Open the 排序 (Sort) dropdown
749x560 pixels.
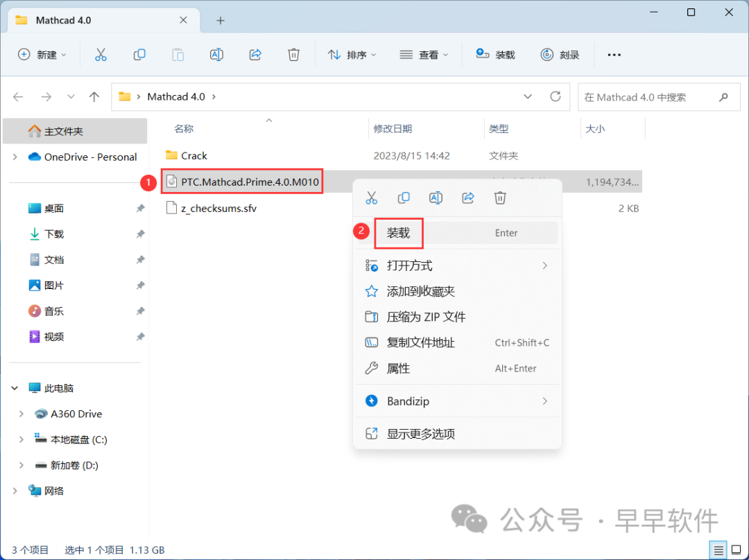[352, 55]
